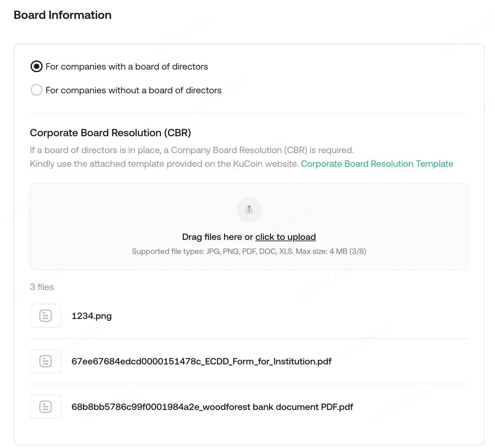Open the woodforest bank document PDF.pdf file
The image size is (495, 448).
tap(212, 407)
